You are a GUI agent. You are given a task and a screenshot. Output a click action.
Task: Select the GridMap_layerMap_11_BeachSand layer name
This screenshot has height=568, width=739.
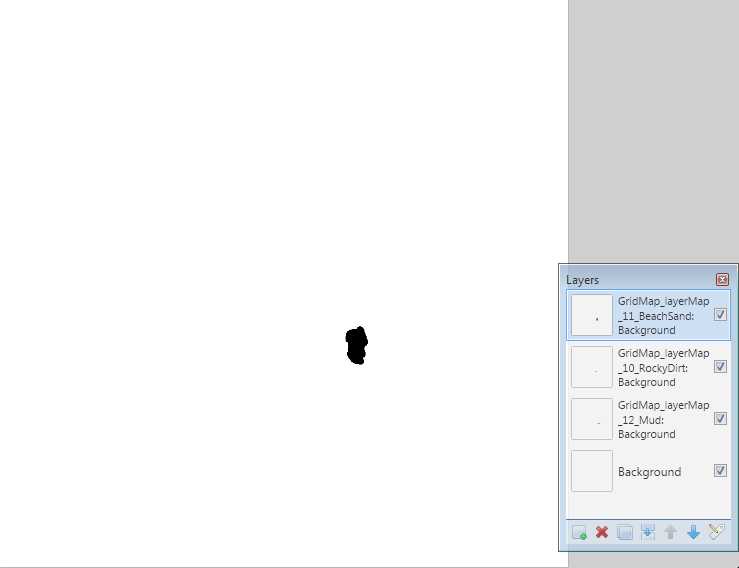pos(663,315)
